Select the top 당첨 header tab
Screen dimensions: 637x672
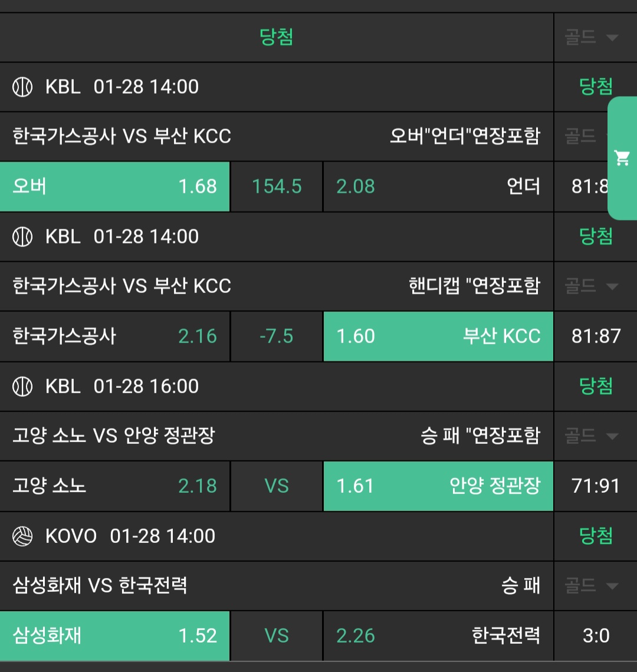(x=277, y=38)
